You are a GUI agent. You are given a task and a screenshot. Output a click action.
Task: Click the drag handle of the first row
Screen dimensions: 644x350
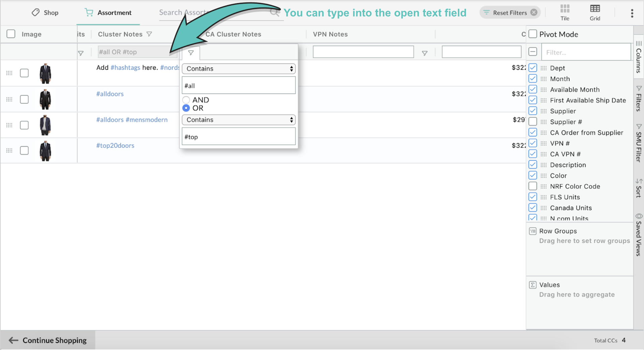(9, 73)
